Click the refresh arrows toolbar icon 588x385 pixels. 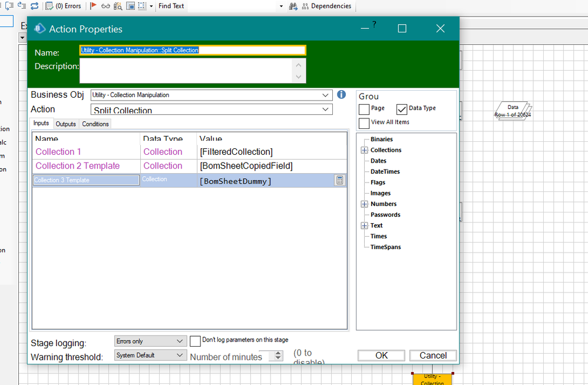tap(34, 6)
